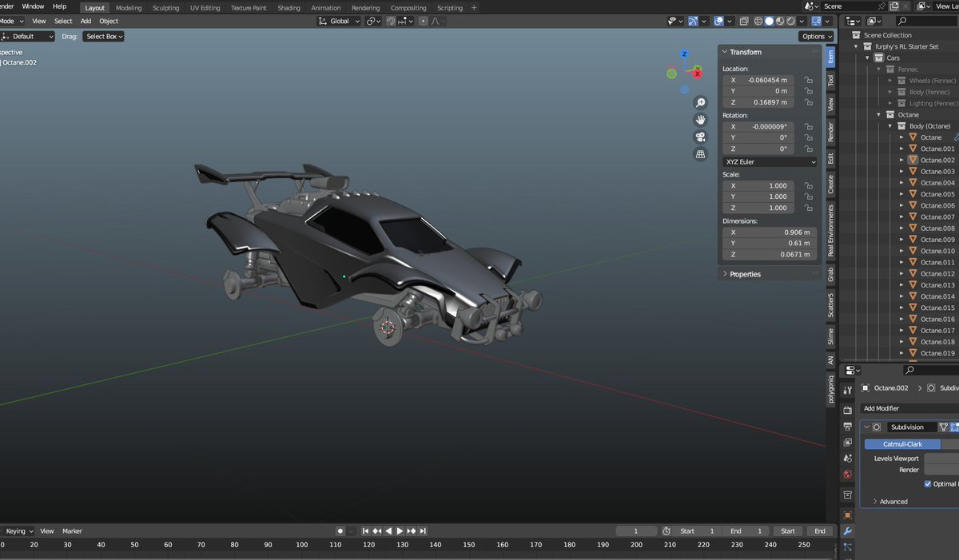Collapse the Octane collection in outliner

(880, 115)
